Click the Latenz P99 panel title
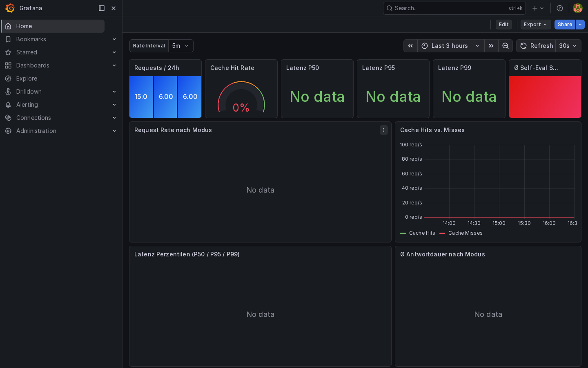The image size is (588, 368). (454, 68)
